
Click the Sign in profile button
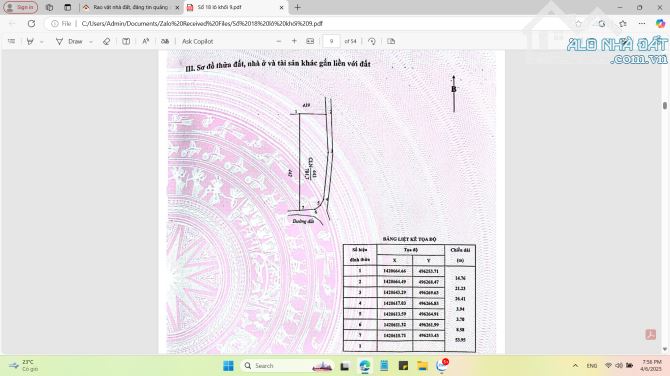(21, 7)
